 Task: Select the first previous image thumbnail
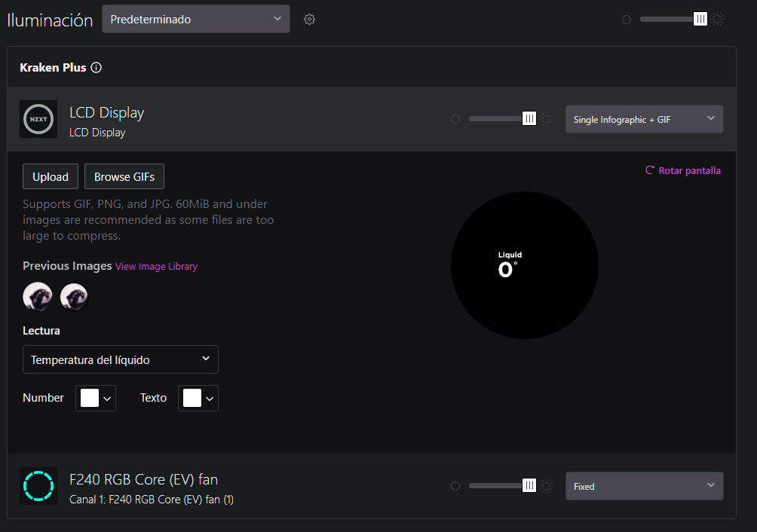[38, 297]
